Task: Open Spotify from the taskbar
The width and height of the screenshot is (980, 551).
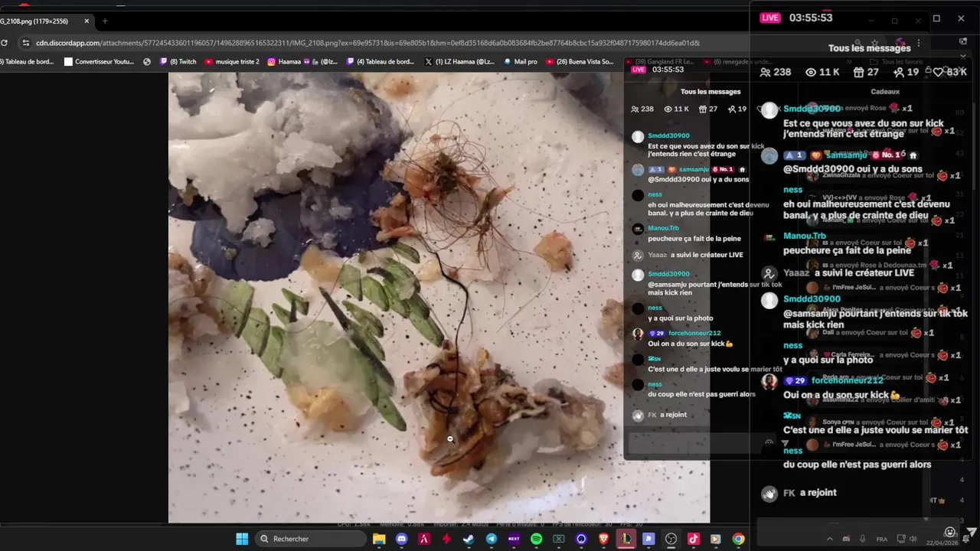Action: coord(536,539)
